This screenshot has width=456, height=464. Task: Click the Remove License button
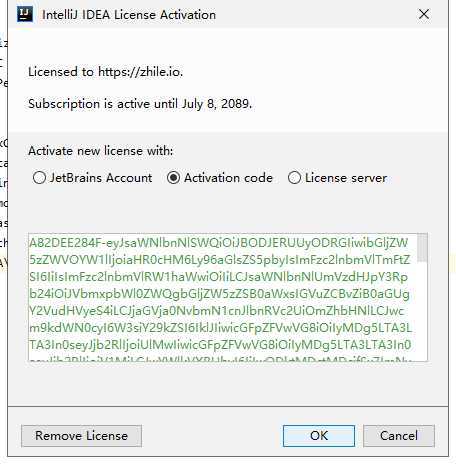[81, 436]
